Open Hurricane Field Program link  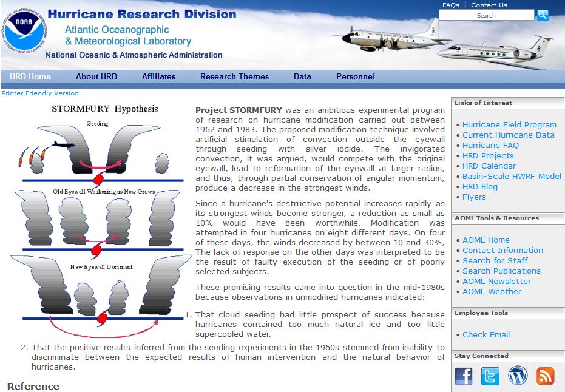click(509, 124)
